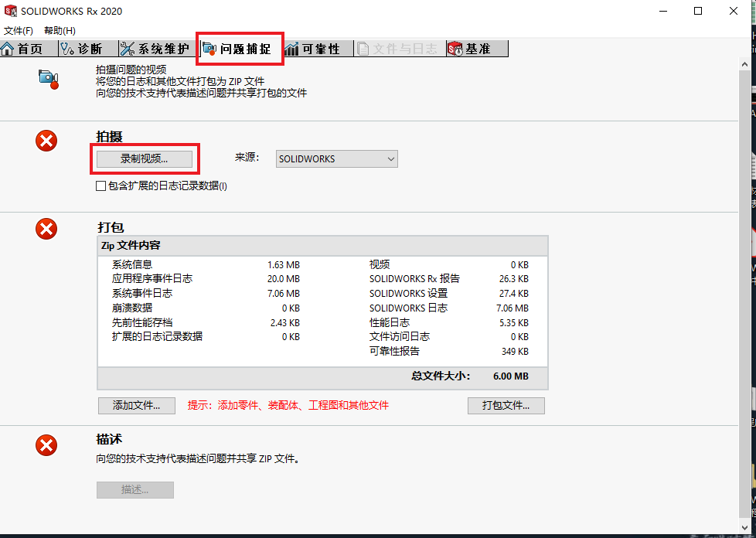This screenshot has height=538, width=756.
Task: Select the 问题捕捉 tab
Action: point(238,49)
